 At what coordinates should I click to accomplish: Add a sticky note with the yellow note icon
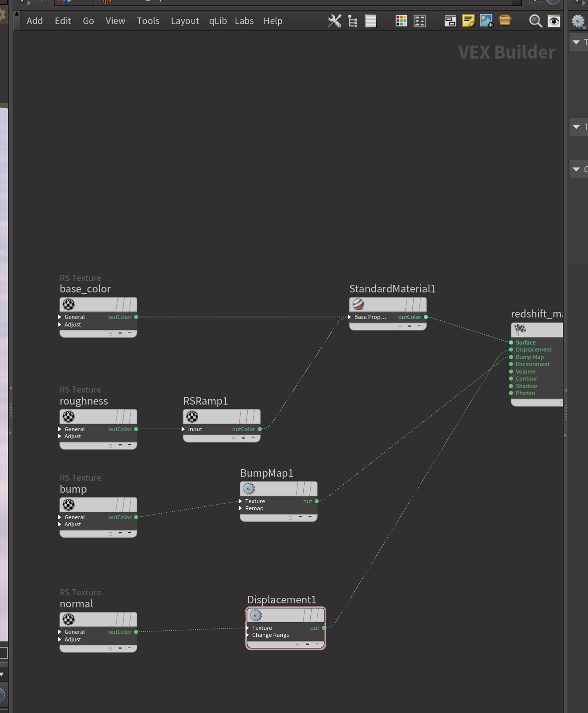coord(468,21)
